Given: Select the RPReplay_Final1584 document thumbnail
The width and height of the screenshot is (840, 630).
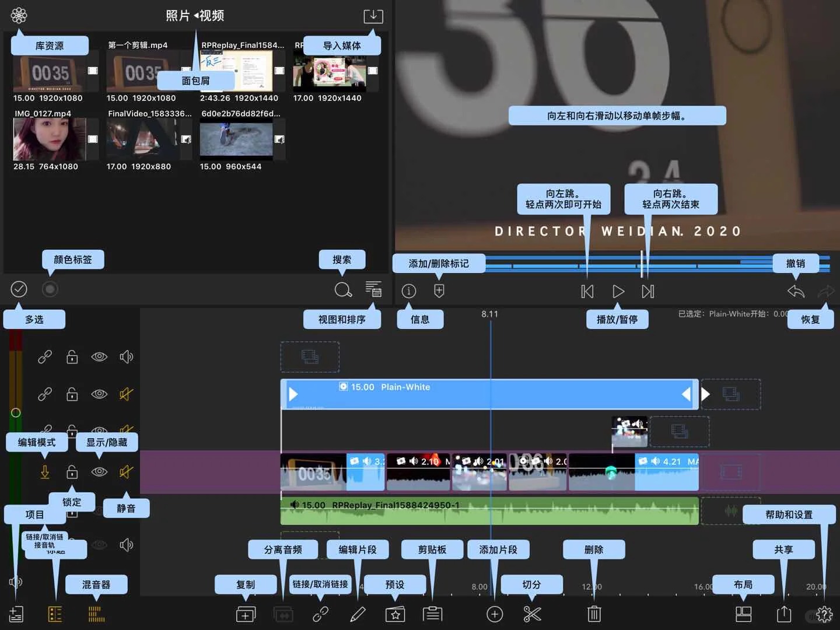Looking at the screenshot, I should (236, 71).
